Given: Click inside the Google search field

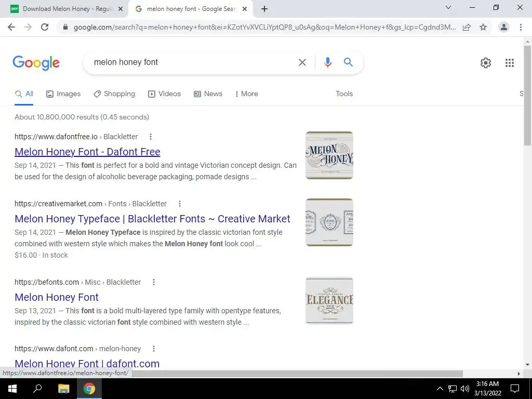Looking at the screenshot, I should coord(193,62).
